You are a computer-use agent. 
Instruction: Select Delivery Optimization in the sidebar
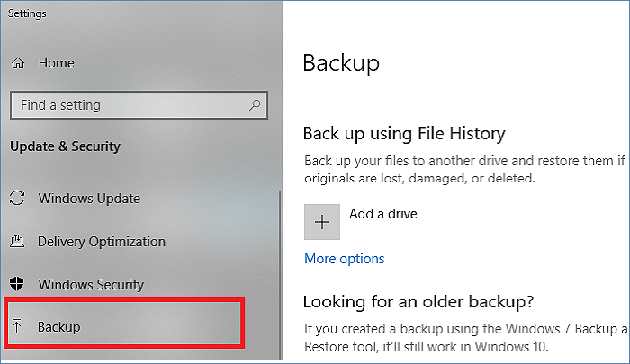click(x=101, y=242)
